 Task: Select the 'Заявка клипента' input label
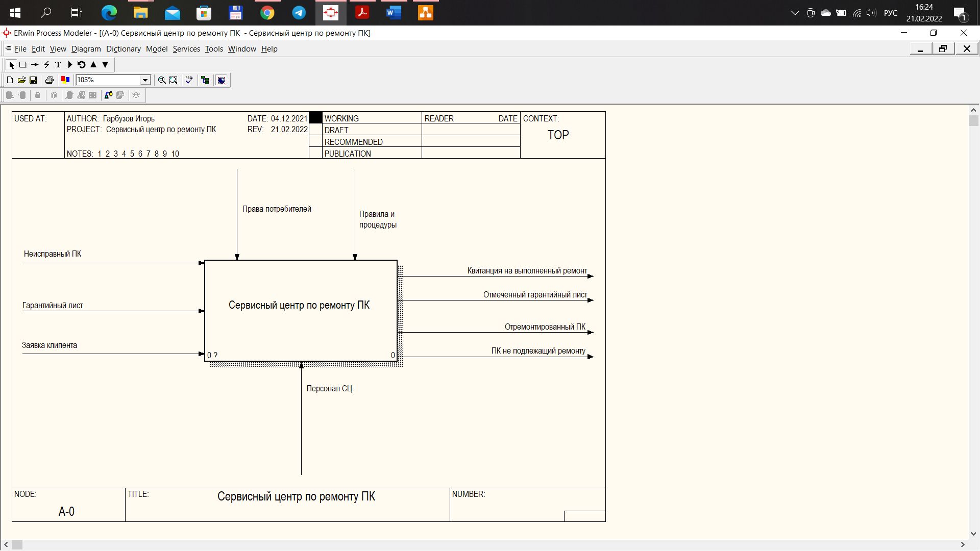coord(50,345)
